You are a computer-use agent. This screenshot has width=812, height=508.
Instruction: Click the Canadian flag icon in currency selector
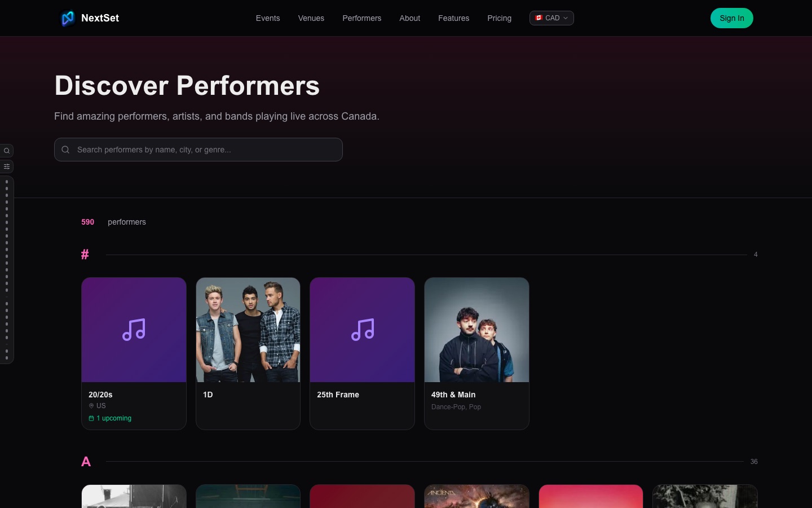[x=539, y=18]
